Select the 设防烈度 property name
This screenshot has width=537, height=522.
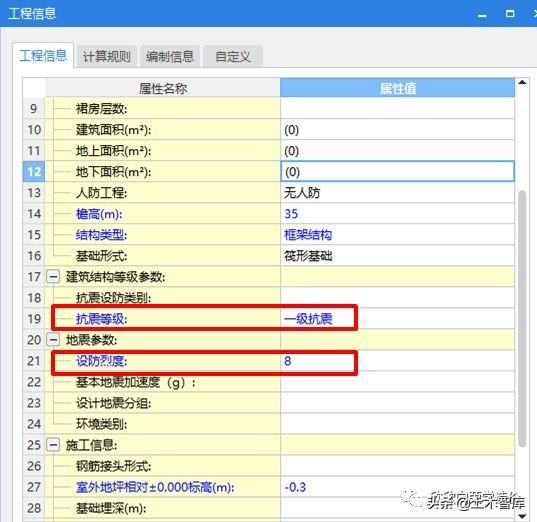[x=101, y=361]
